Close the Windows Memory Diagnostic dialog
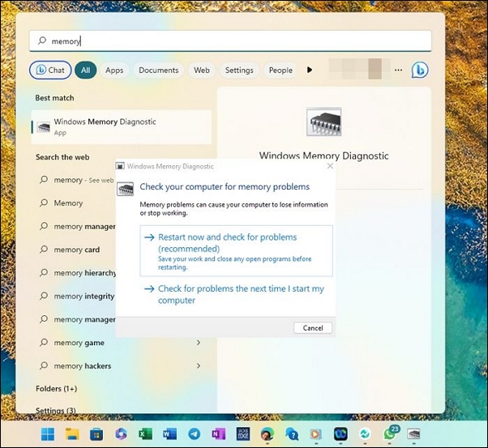The height and width of the screenshot is (448, 488). click(x=330, y=166)
